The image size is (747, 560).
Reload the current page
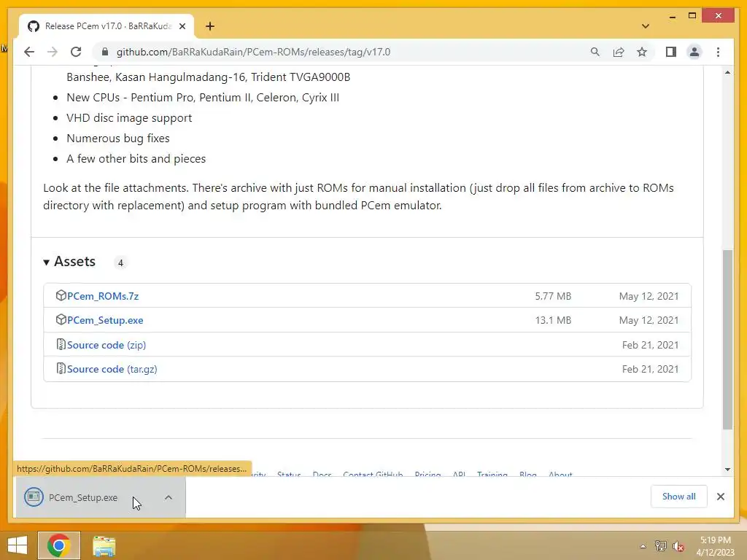pyautogui.click(x=76, y=52)
